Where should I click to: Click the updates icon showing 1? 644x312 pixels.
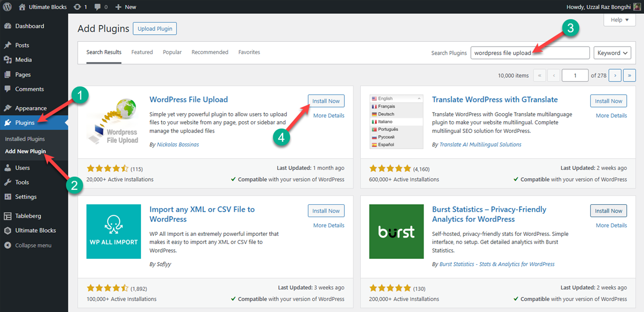pos(77,7)
